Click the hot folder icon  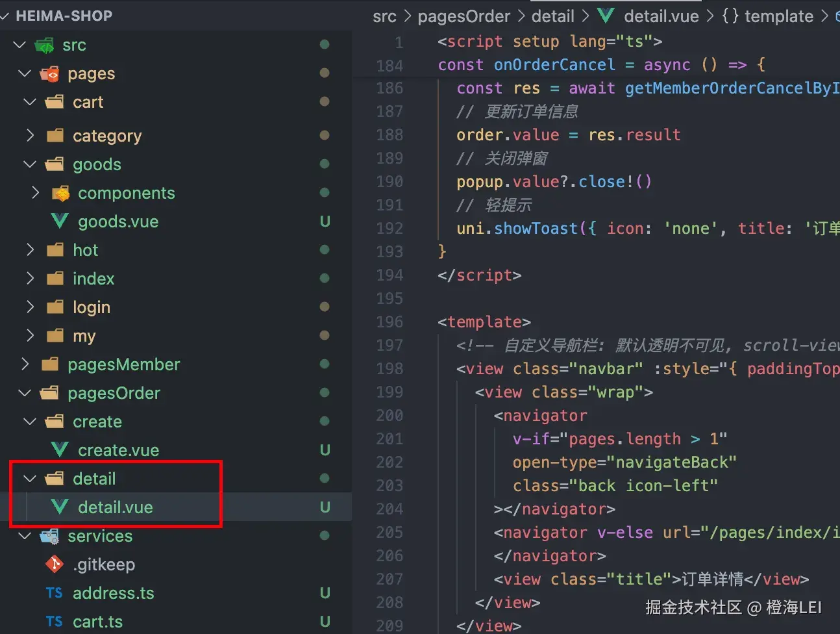55,250
